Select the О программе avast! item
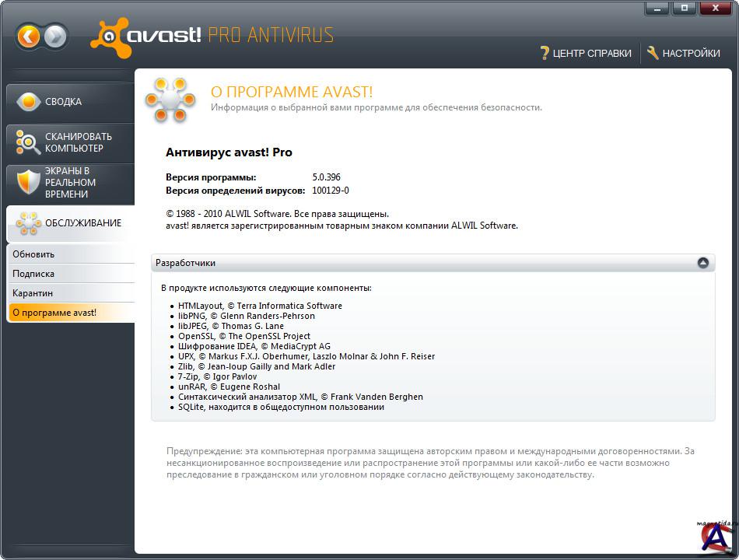739x560 pixels. coord(54,313)
